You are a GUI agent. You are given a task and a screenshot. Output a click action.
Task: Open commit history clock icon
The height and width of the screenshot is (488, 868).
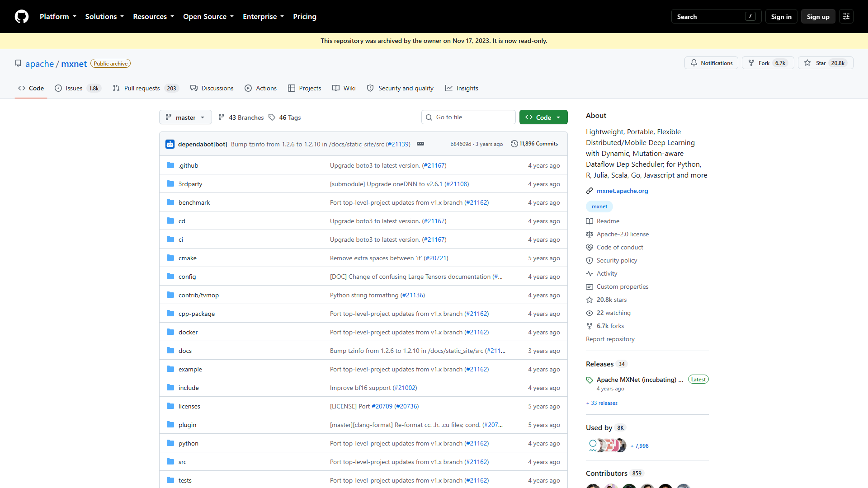tap(514, 144)
